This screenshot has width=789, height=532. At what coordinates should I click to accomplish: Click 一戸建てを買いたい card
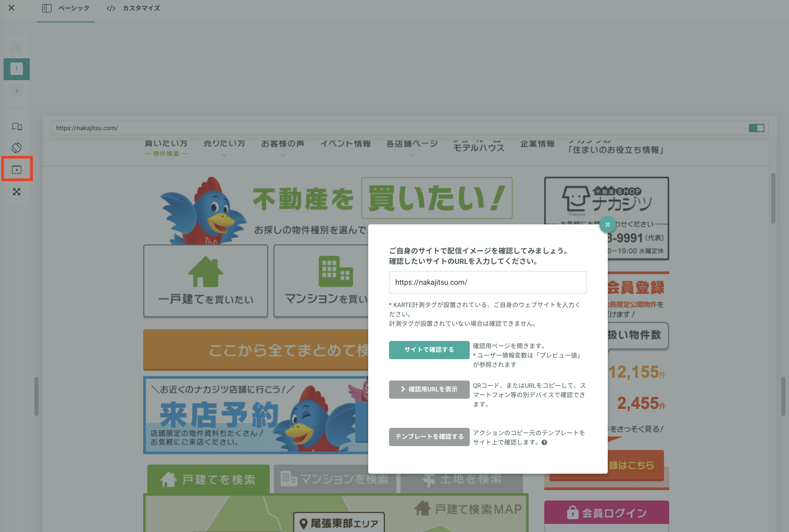(206, 281)
